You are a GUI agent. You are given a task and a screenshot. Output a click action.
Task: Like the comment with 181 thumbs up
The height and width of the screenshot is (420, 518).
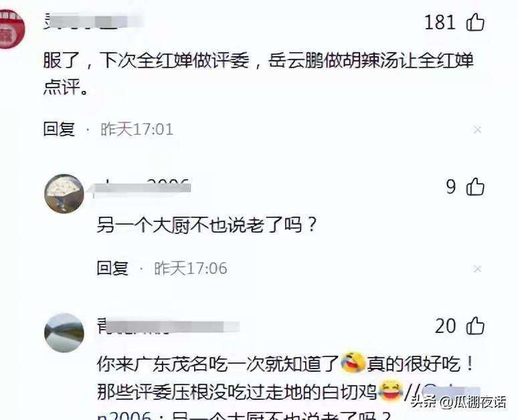pos(475,22)
